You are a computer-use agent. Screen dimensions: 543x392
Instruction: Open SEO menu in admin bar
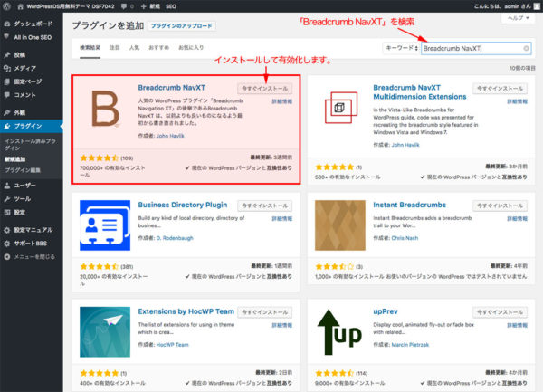coord(171,6)
